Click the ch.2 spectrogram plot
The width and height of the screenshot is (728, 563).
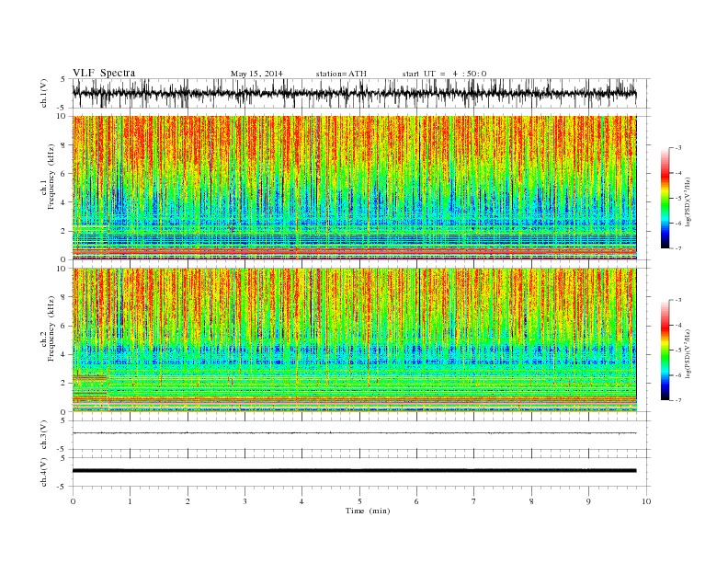click(354, 339)
